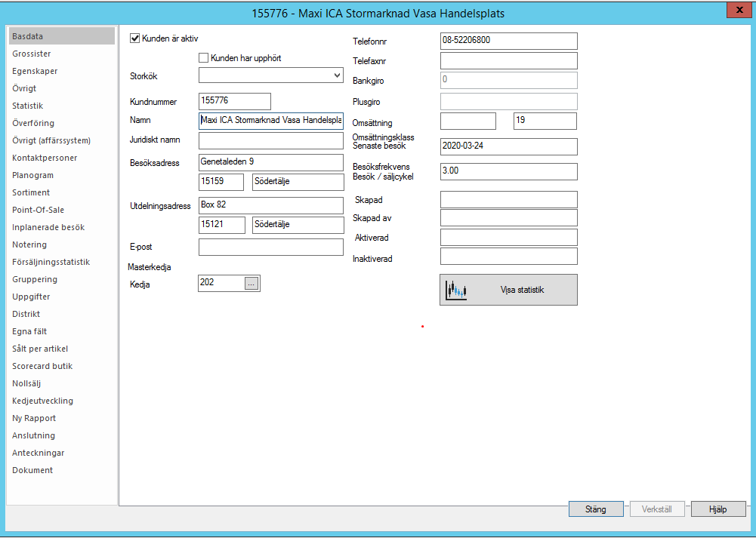756x538 pixels.
Task: Focus the Kundnummer field
Action: pyautogui.click(x=235, y=101)
